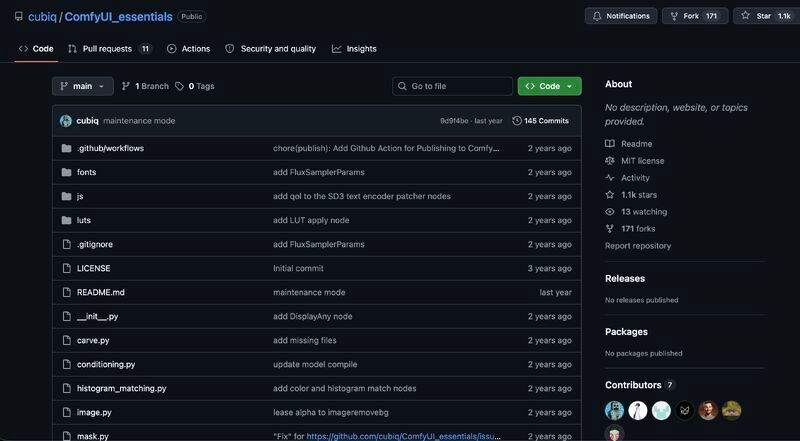
Task: Open the green Code dropdown button
Action: click(x=549, y=86)
